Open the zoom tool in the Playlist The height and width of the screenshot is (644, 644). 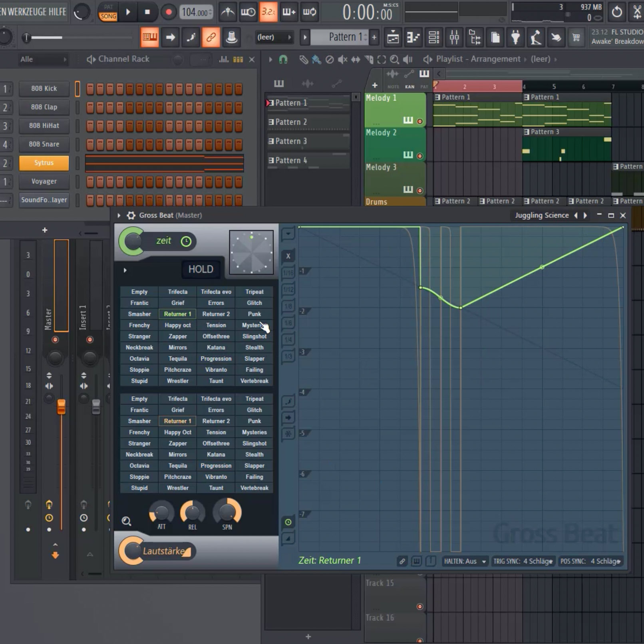[x=395, y=59]
